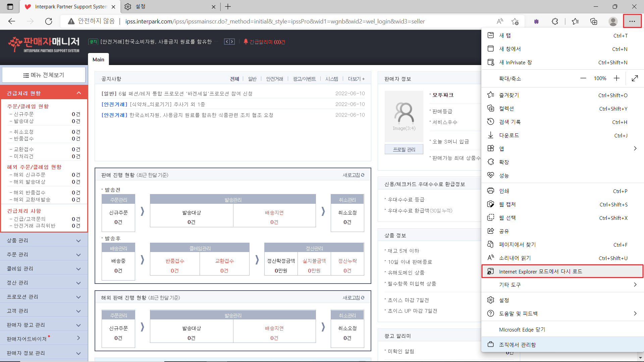Click the read aloud icon in address bar
Screen dimensions: 644x362
pos(500,21)
